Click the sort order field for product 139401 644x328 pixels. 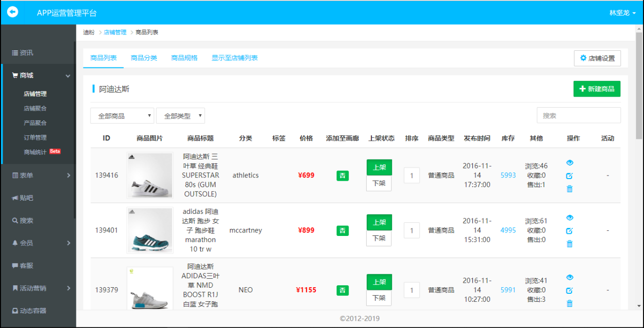tap(412, 230)
